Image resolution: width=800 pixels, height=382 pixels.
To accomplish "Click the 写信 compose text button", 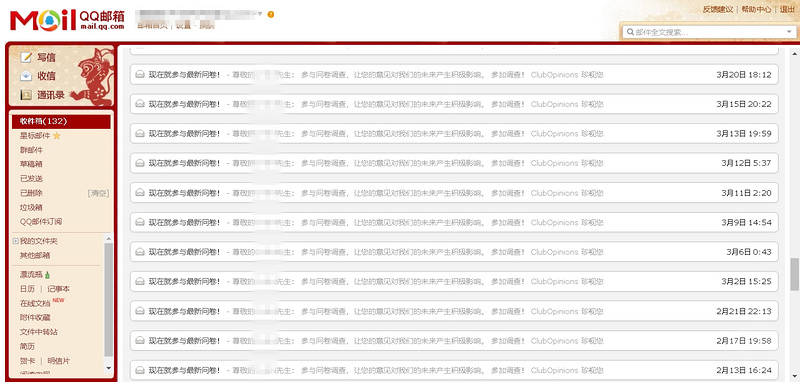I will (46, 58).
